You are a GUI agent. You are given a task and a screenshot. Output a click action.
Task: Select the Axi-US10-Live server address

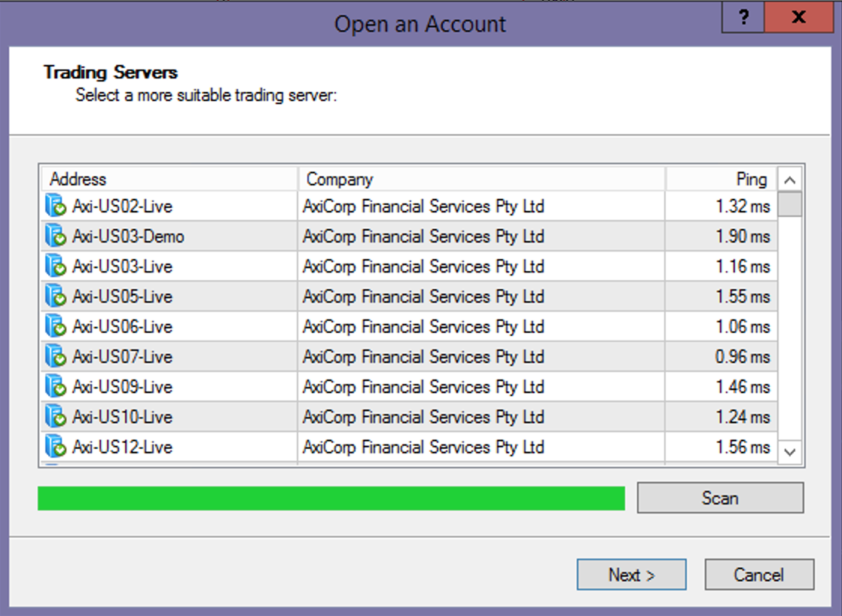click(123, 416)
